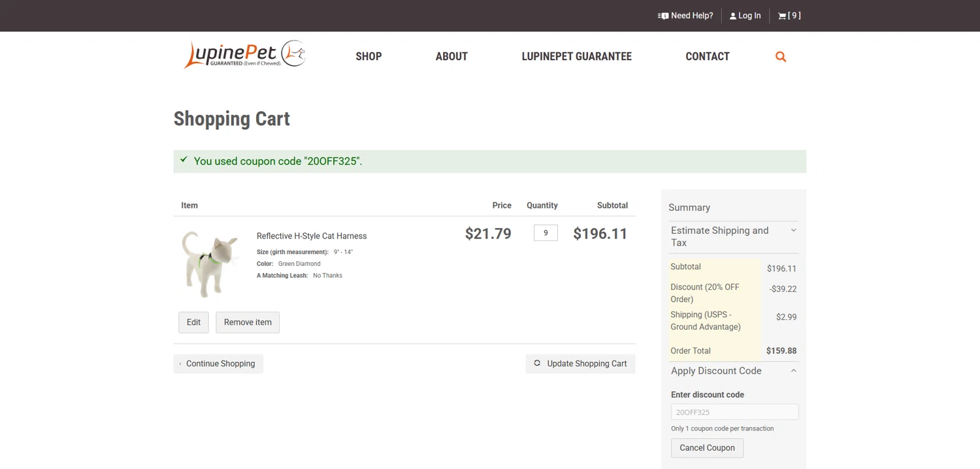Click the Quantity column header
The width and height of the screenshot is (980, 469).
pyautogui.click(x=542, y=205)
